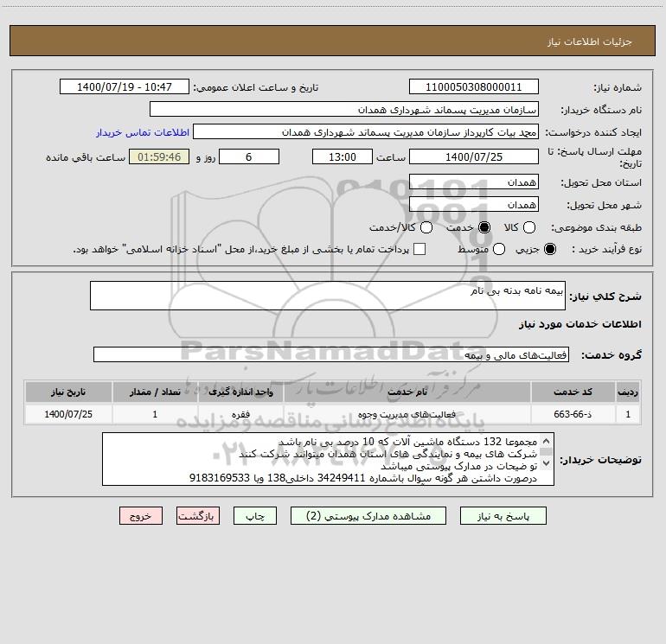Click the announcement date field 1400/07/19 - 10:47
Screen dimensions: 666x644
coord(125,86)
